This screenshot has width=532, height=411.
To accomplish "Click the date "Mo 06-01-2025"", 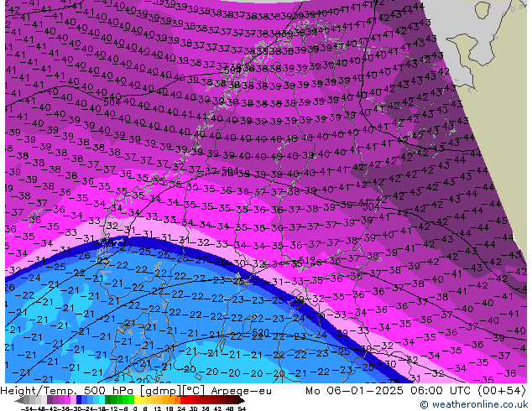I will 355,391.
